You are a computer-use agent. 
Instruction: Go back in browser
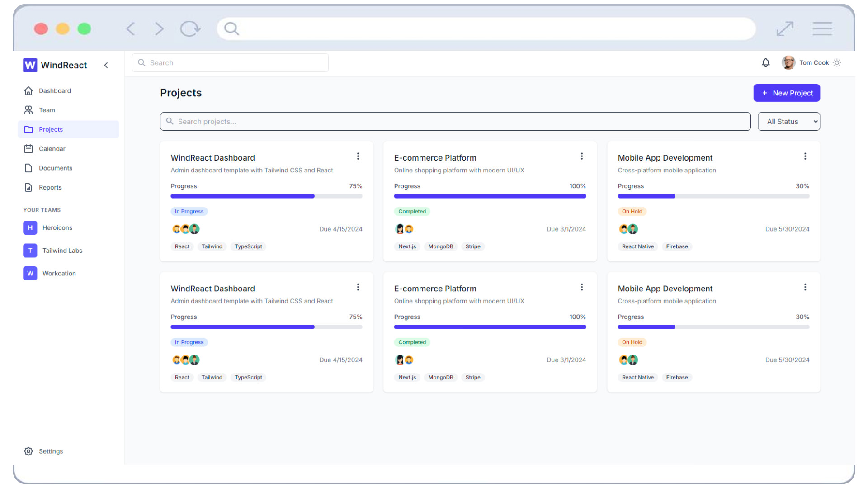pos(131,29)
